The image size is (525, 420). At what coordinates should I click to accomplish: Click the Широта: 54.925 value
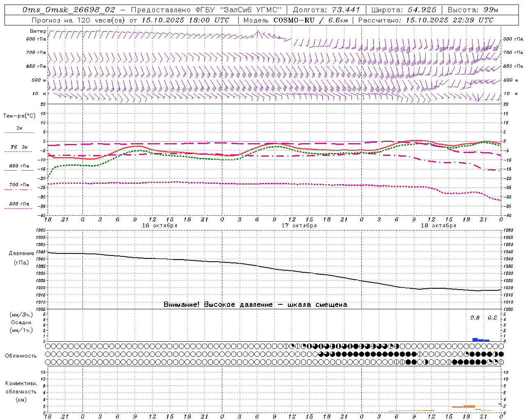[x=404, y=10]
